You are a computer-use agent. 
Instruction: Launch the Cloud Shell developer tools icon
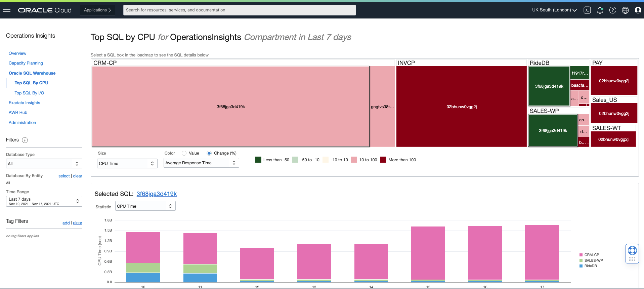click(587, 10)
